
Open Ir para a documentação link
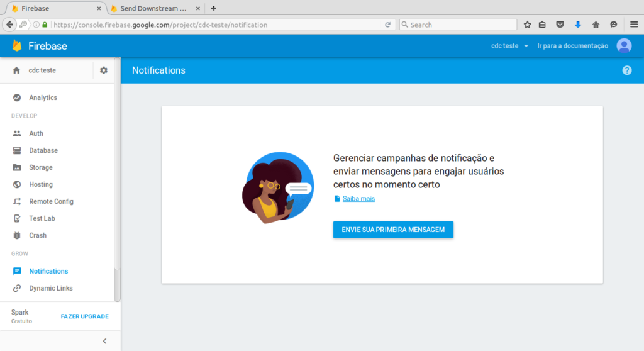(x=572, y=46)
